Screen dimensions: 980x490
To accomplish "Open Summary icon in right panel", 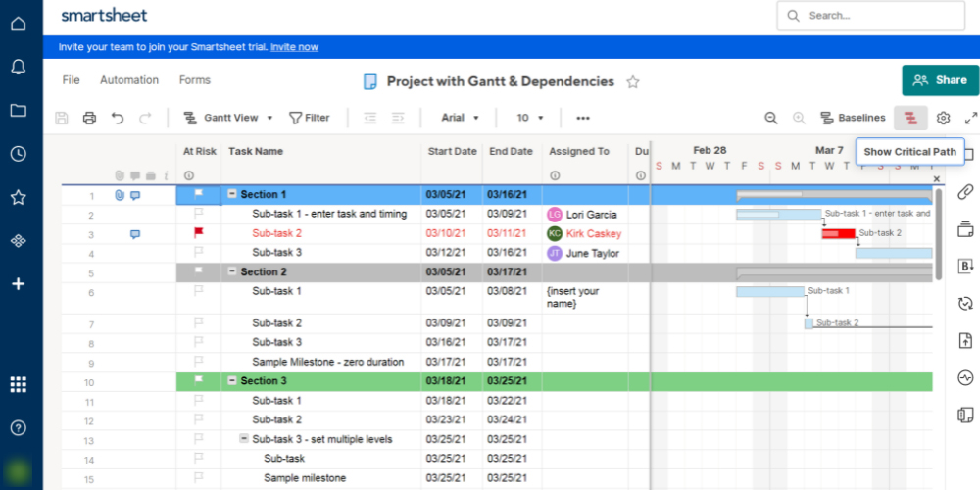I will coord(965,415).
